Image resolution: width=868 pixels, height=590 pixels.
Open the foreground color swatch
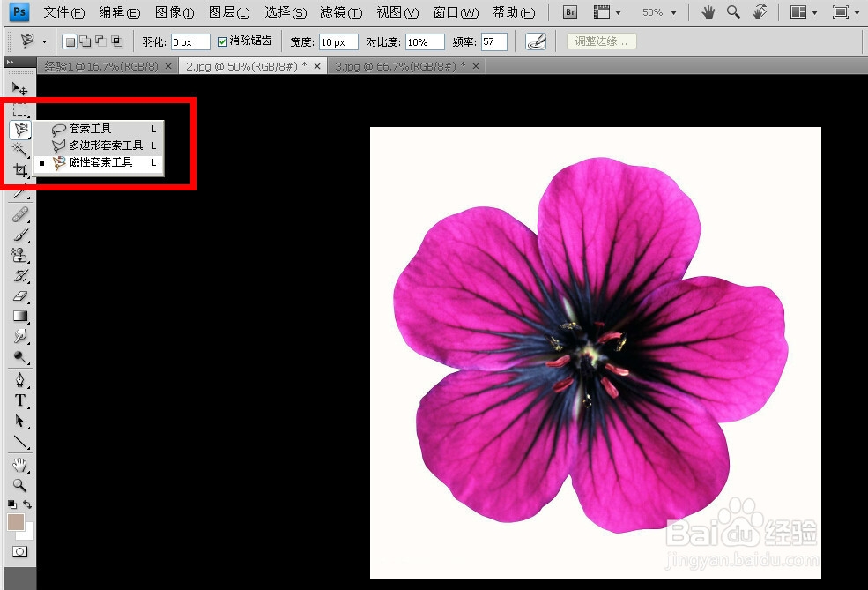pyautogui.click(x=16, y=522)
